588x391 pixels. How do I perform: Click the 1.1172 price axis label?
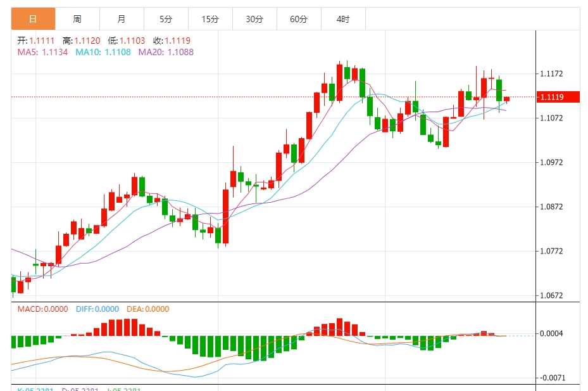551,74
